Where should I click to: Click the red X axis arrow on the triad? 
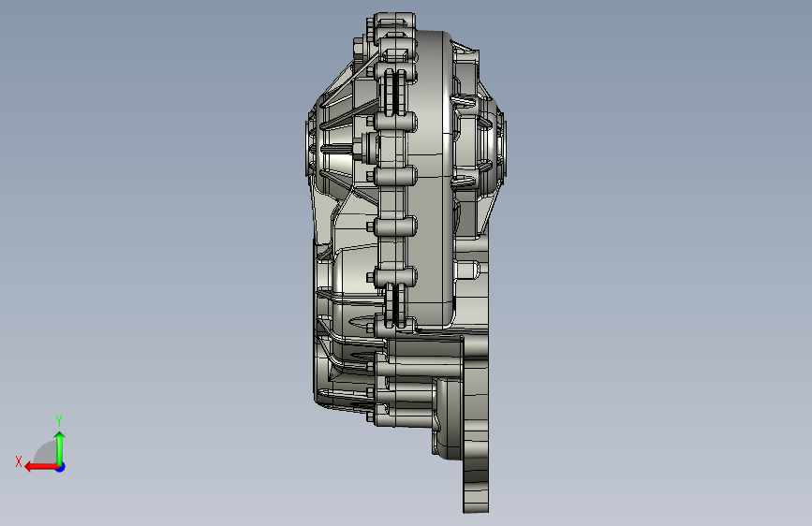[x=41, y=467]
